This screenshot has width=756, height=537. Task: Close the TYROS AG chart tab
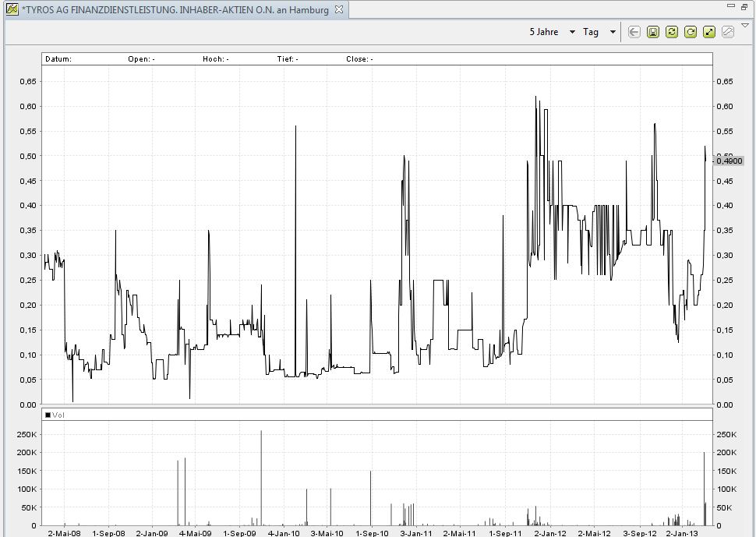pos(339,10)
